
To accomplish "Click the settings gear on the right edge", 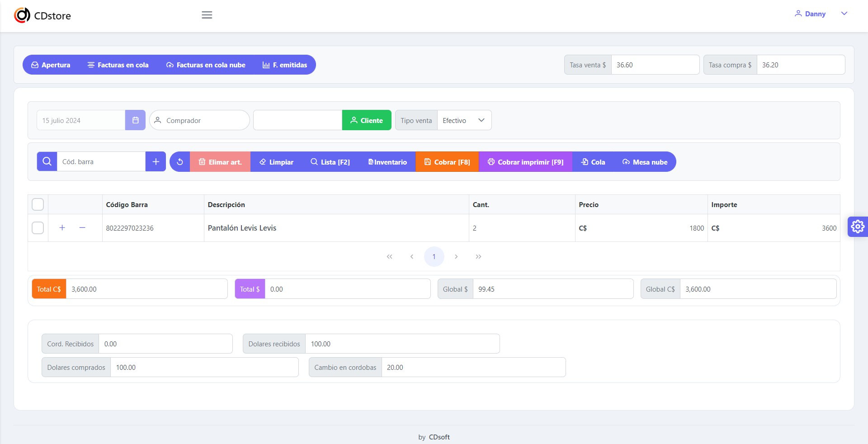I will click(x=858, y=227).
